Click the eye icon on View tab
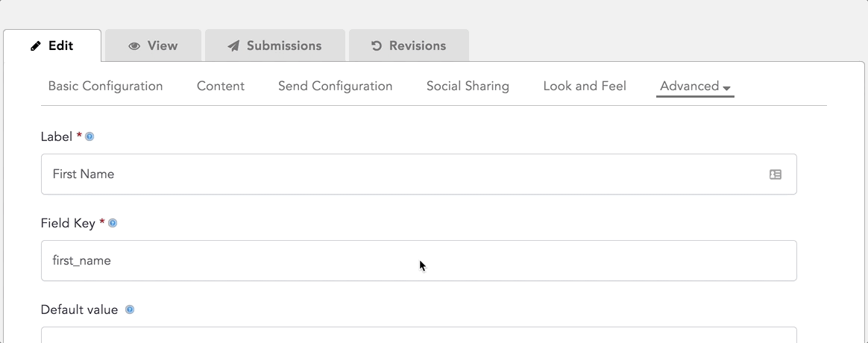 coord(134,46)
